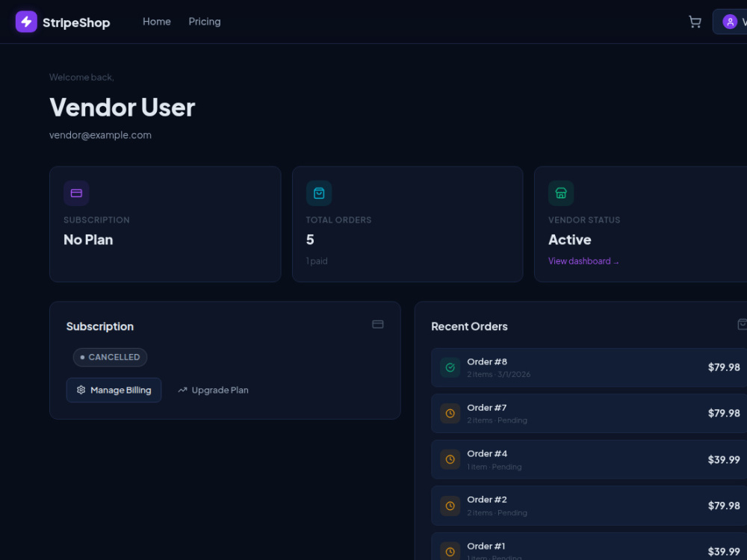Image resolution: width=747 pixels, height=560 pixels.
Task: Click the Total Orders shopping bag icon
Action: click(x=319, y=193)
